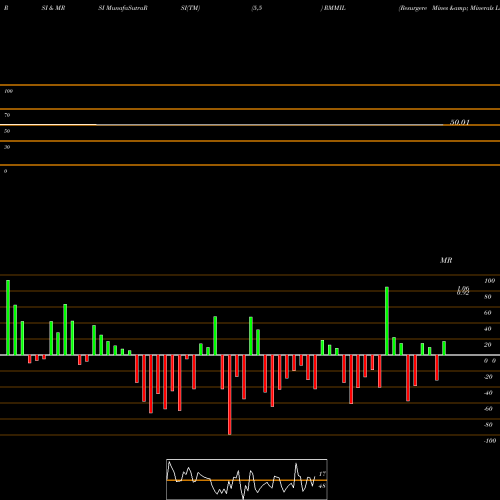This screenshot has height=500, width=500.
Task: Select the longest red bar reaching -100
Action: (230, 395)
